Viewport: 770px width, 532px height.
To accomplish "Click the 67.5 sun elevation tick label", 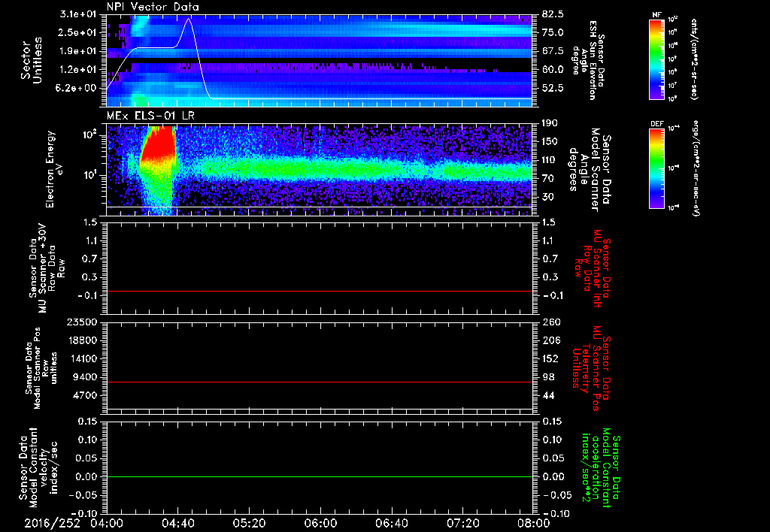I will tap(553, 50).
